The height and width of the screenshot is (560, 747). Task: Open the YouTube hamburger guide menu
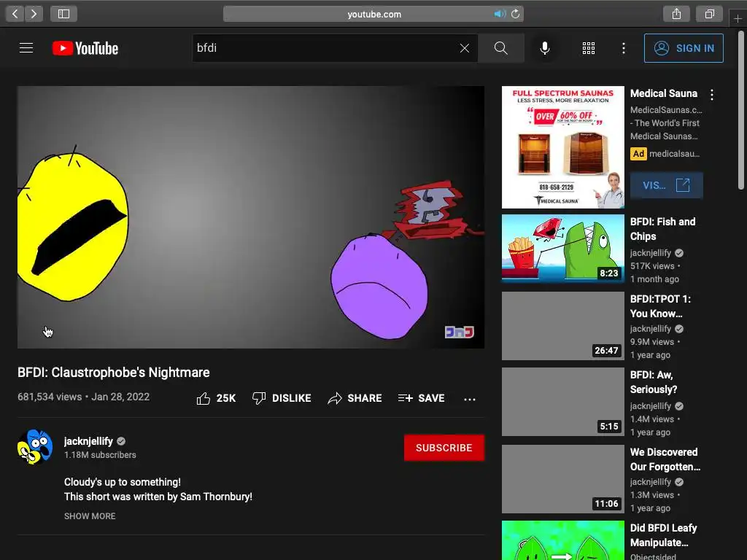click(26, 48)
